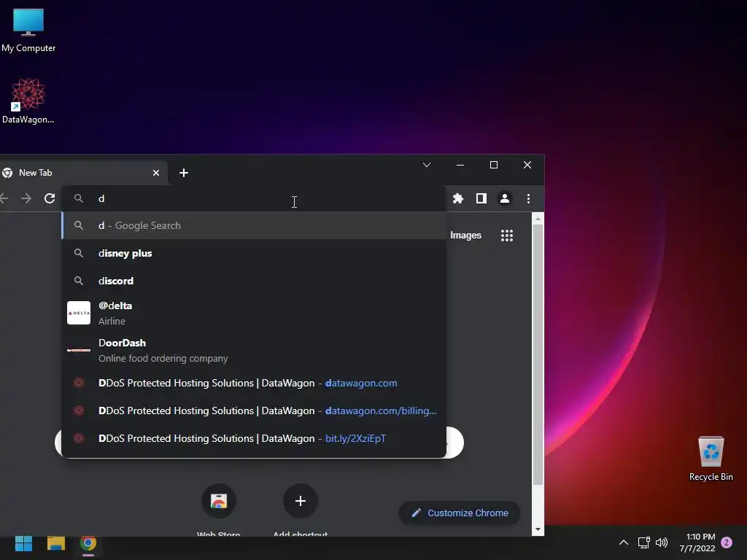Maximize the Chrome window

(x=494, y=165)
